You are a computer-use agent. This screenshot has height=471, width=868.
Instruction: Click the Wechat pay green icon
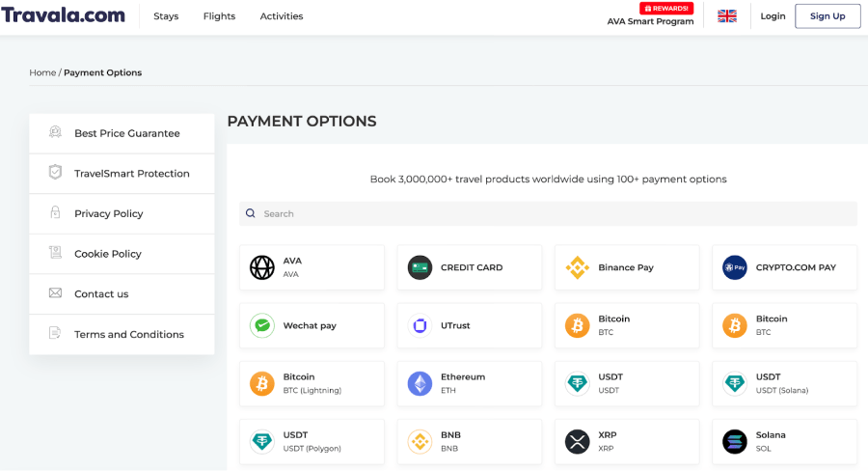(262, 326)
